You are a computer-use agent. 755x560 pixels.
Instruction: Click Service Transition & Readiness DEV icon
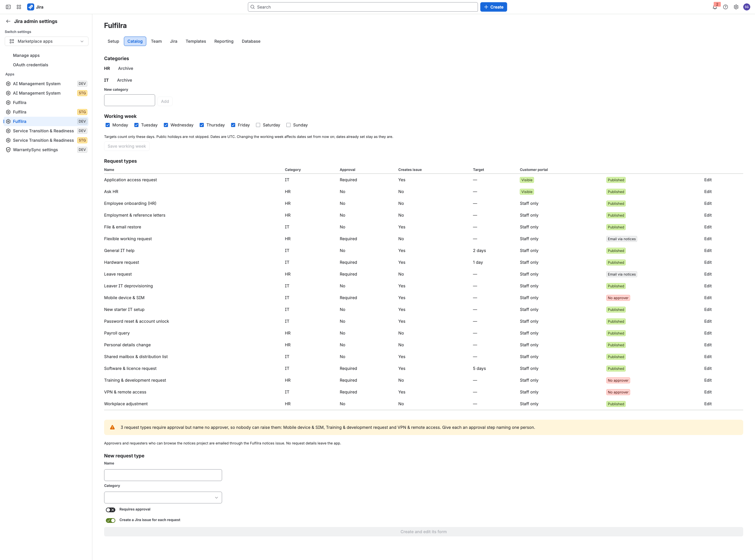pos(8,131)
